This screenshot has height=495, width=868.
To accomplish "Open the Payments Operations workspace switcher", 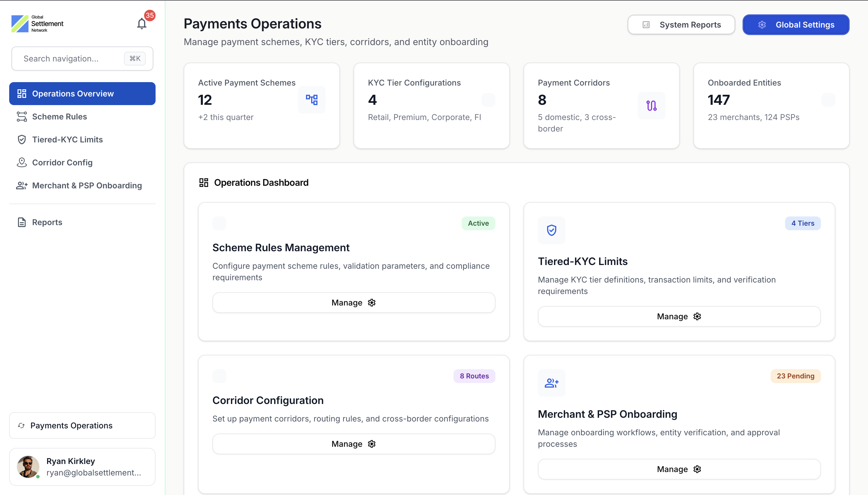I will pyautogui.click(x=82, y=425).
